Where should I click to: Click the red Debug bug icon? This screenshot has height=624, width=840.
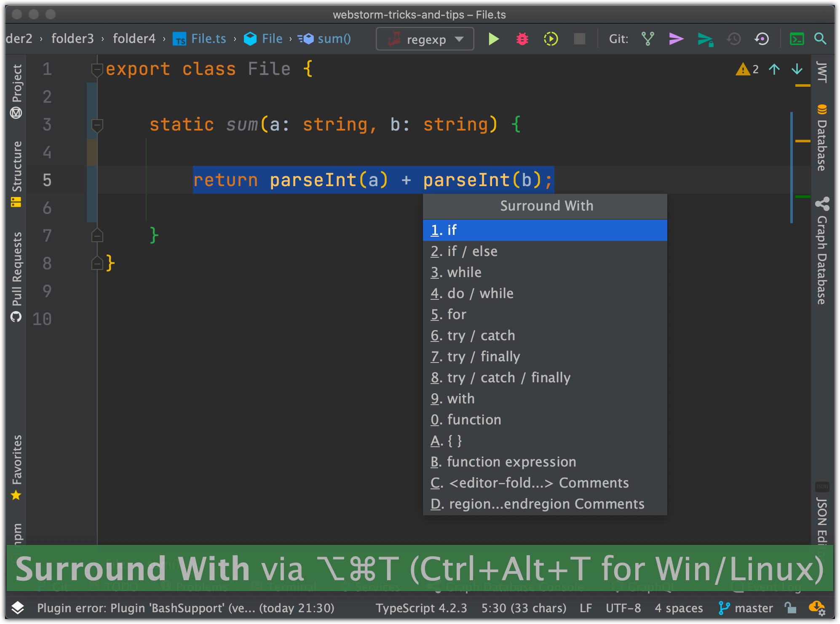[x=522, y=39]
